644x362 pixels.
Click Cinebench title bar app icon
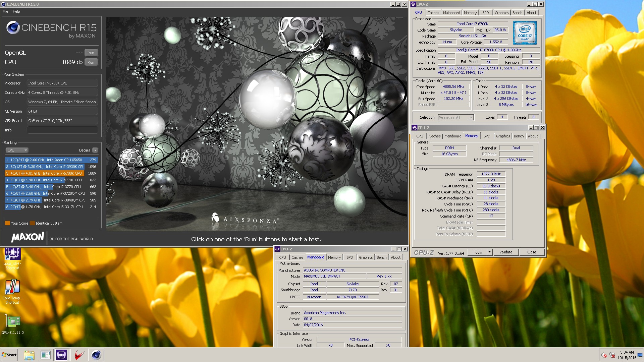tap(4, 4)
